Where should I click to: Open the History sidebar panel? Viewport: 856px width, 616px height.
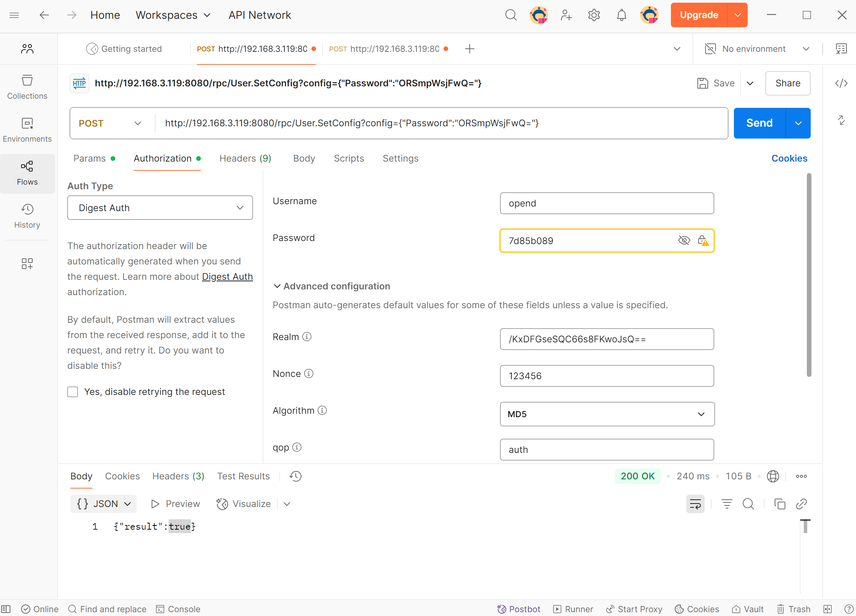(27, 216)
